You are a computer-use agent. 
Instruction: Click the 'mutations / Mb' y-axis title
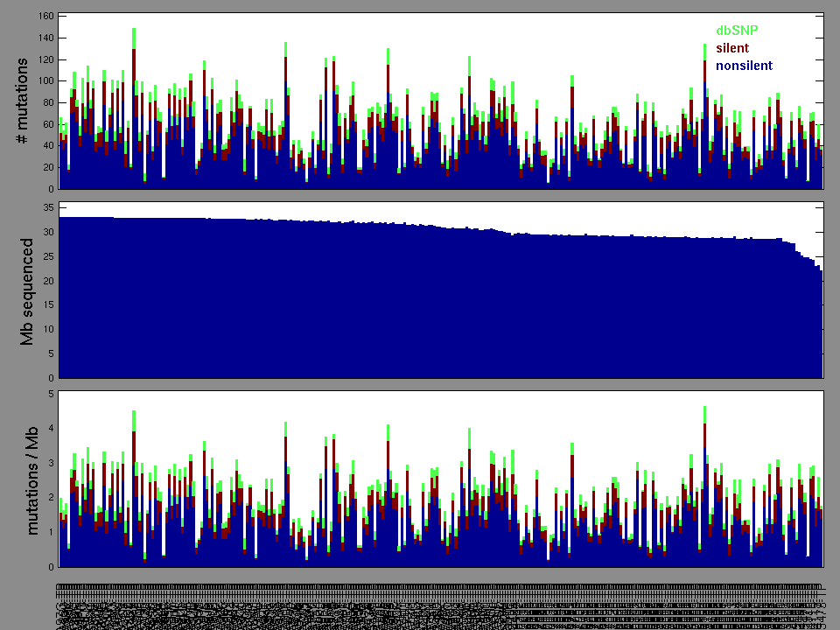pyautogui.click(x=31, y=479)
